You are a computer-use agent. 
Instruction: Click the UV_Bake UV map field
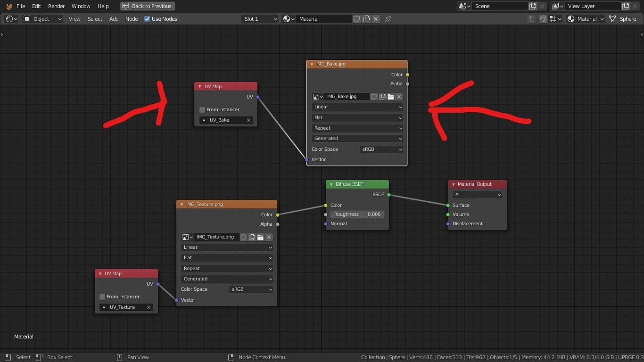point(226,120)
